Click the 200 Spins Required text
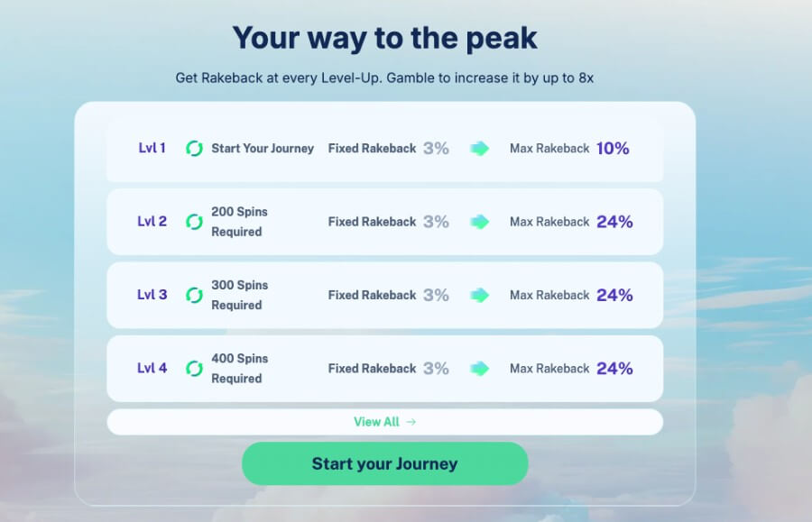812x522 pixels. (239, 222)
